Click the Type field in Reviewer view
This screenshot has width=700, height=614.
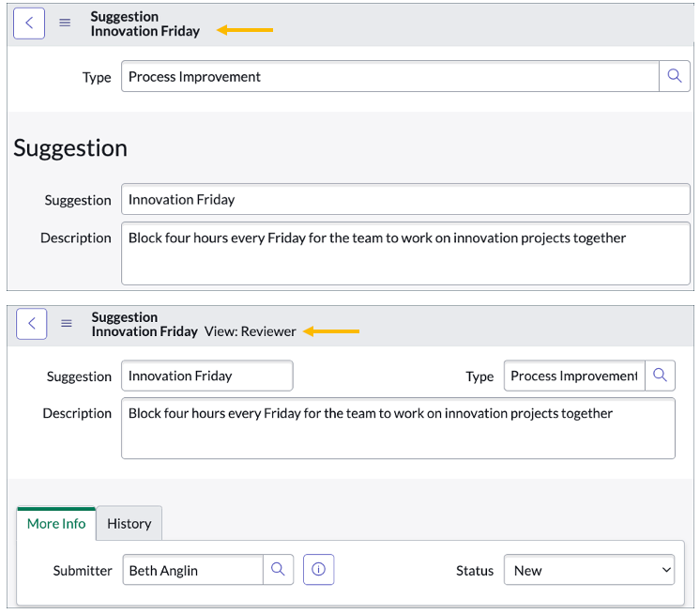click(574, 376)
